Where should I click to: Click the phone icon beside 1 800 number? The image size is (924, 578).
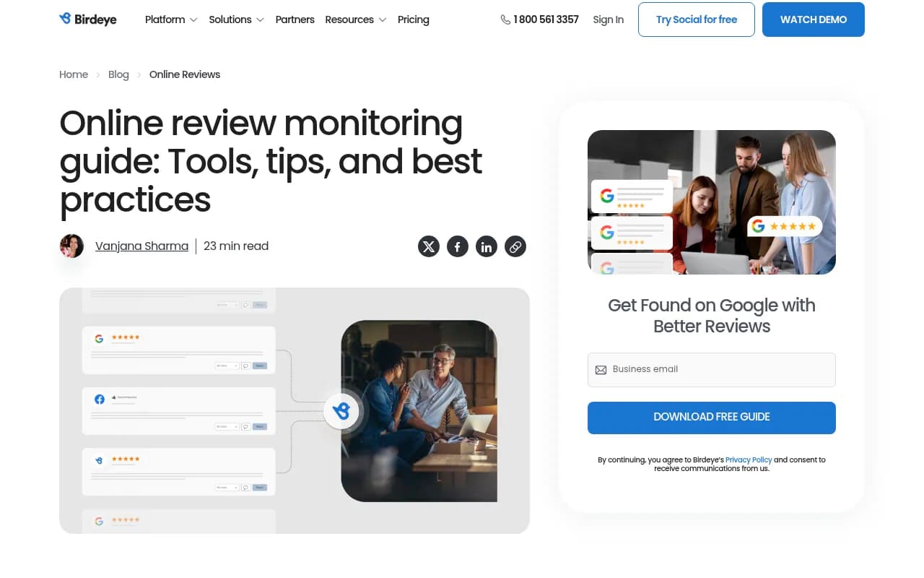(505, 20)
